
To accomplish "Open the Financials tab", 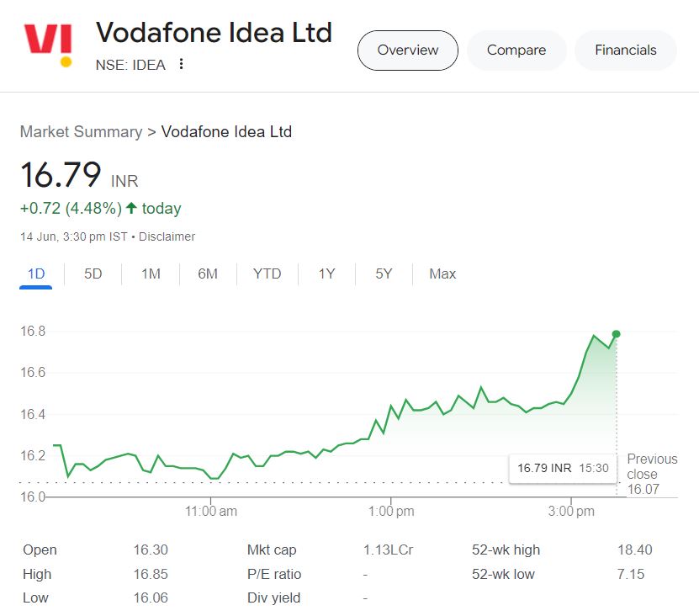I will pos(626,50).
